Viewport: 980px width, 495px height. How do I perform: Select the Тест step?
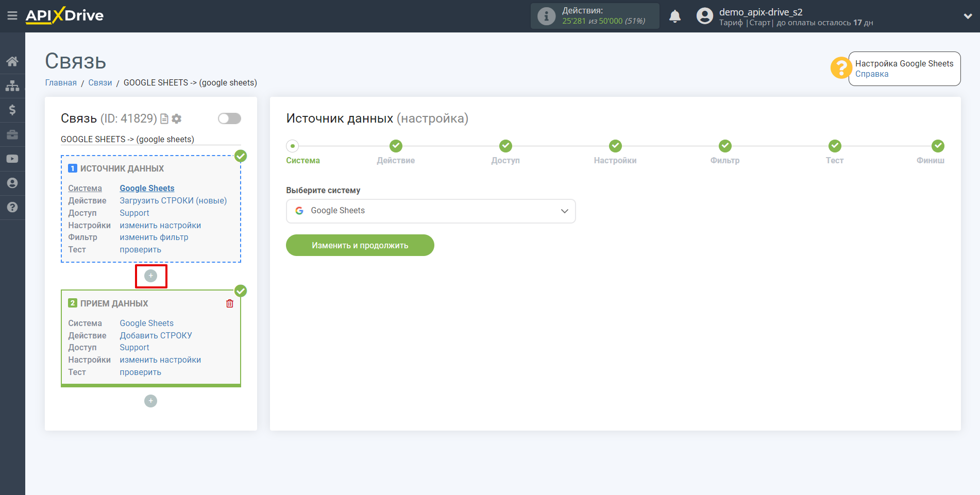[835, 146]
